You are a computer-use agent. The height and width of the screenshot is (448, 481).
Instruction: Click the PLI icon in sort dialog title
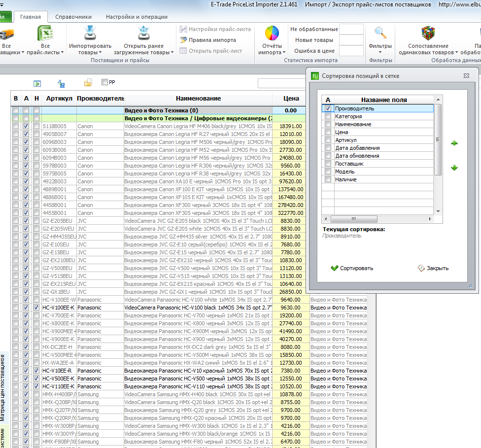(x=315, y=76)
